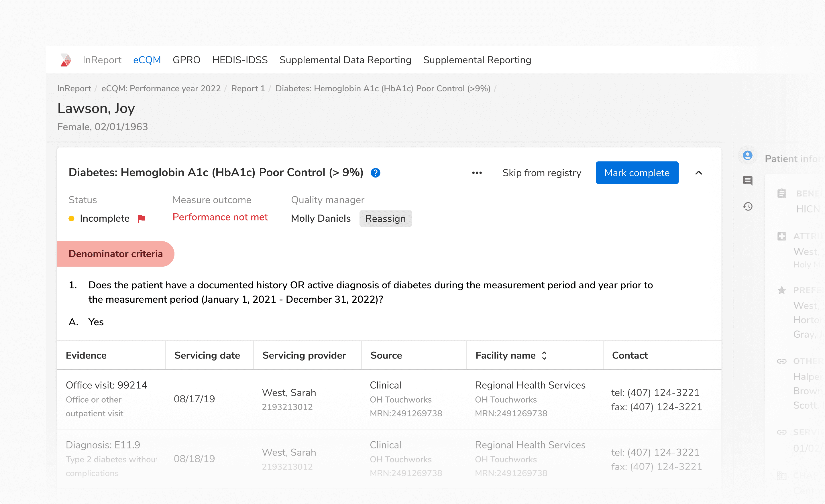Click the star preferred providers icon

(x=781, y=290)
